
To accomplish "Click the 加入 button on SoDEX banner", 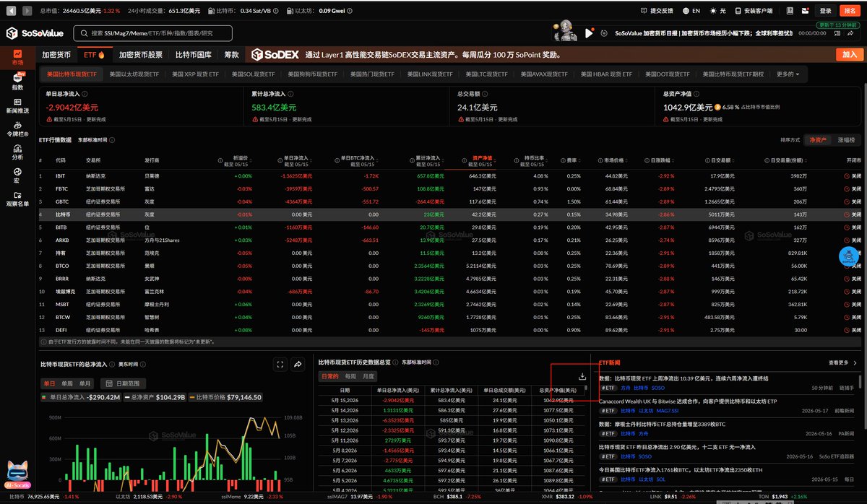I will tap(849, 55).
